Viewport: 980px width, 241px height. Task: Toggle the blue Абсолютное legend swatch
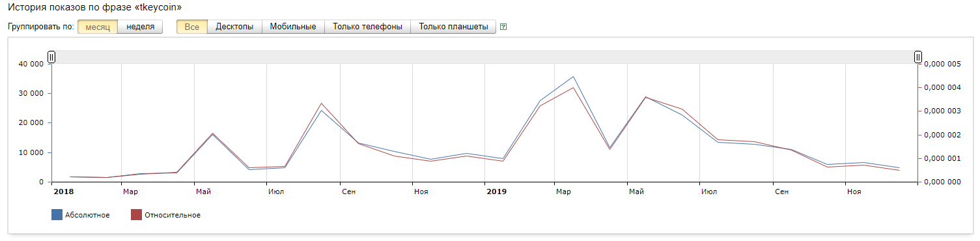tap(57, 215)
